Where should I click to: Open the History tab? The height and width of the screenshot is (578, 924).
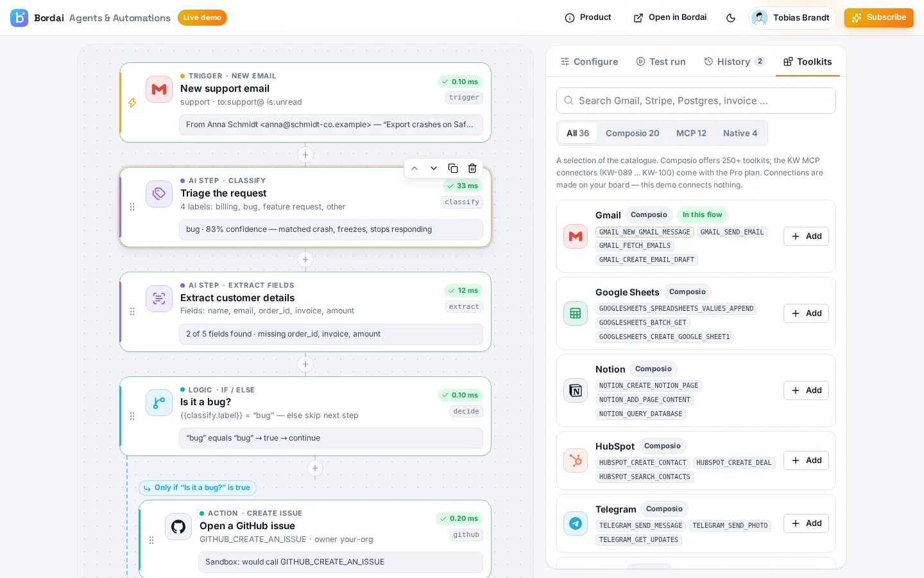click(x=734, y=62)
